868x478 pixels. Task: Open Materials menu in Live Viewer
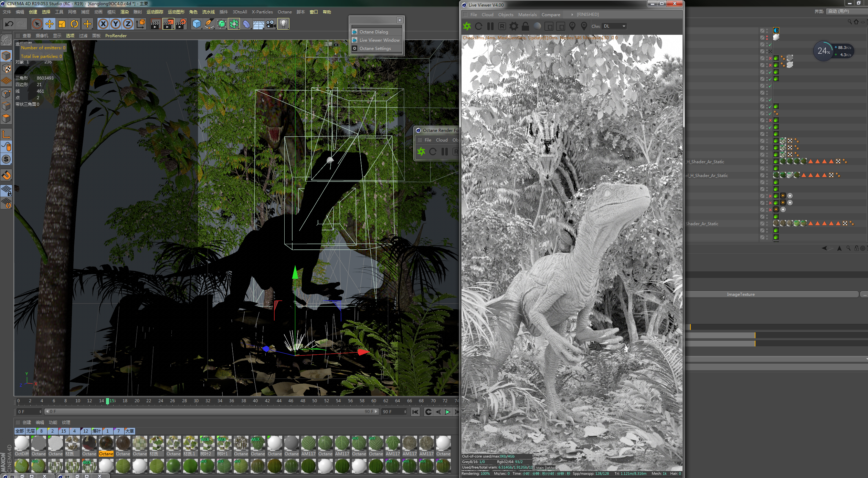pyautogui.click(x=527, y=14)
